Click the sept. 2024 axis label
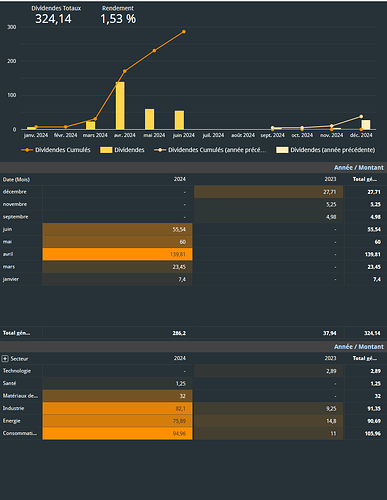The image size is (387, 500). [x=273, y=135]
